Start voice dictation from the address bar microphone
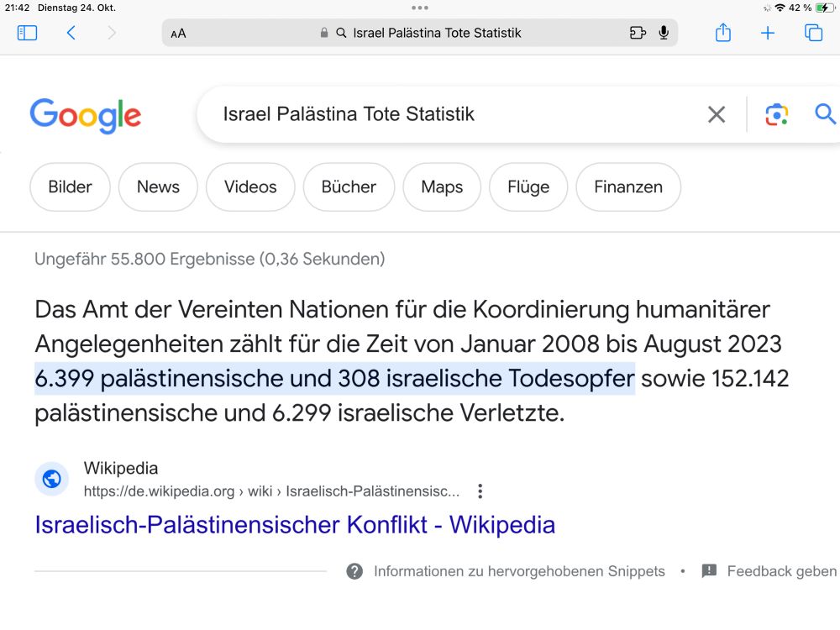Screen dimensions: 840x630 coord(664,34)
